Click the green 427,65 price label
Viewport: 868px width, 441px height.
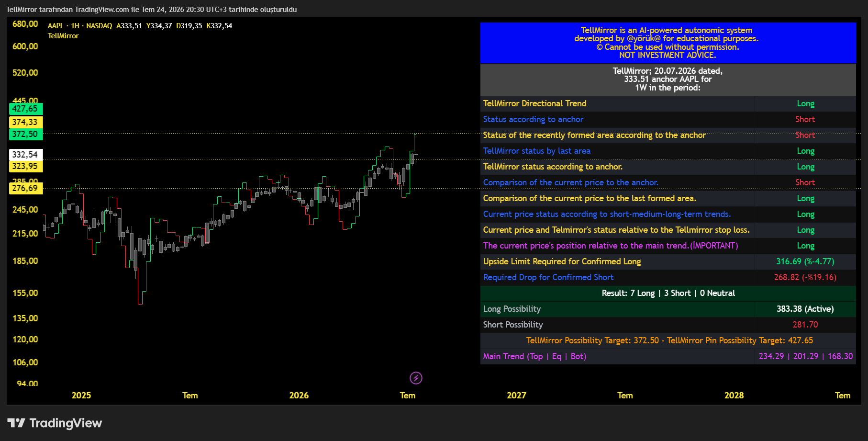pos(26,109)
